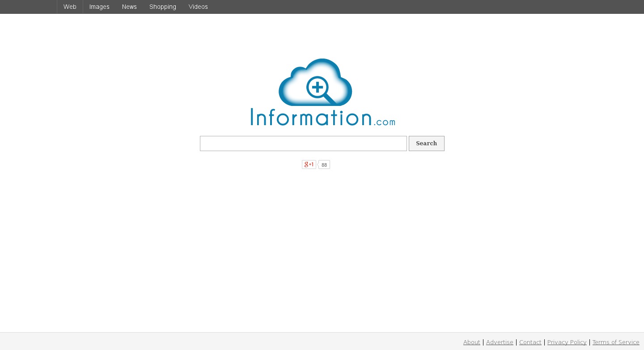Open the Terms of Service link

pyautogui.click(x=616, y=342)
